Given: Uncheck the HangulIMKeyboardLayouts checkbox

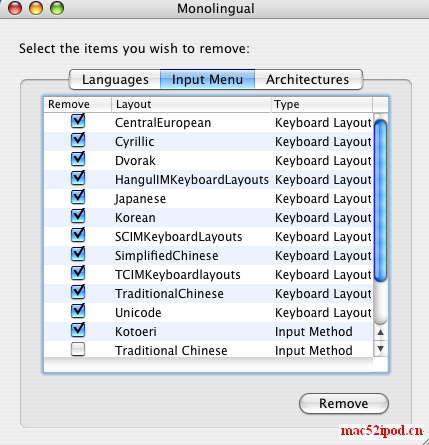Looking at the screenshot, I should pos(78,178).
